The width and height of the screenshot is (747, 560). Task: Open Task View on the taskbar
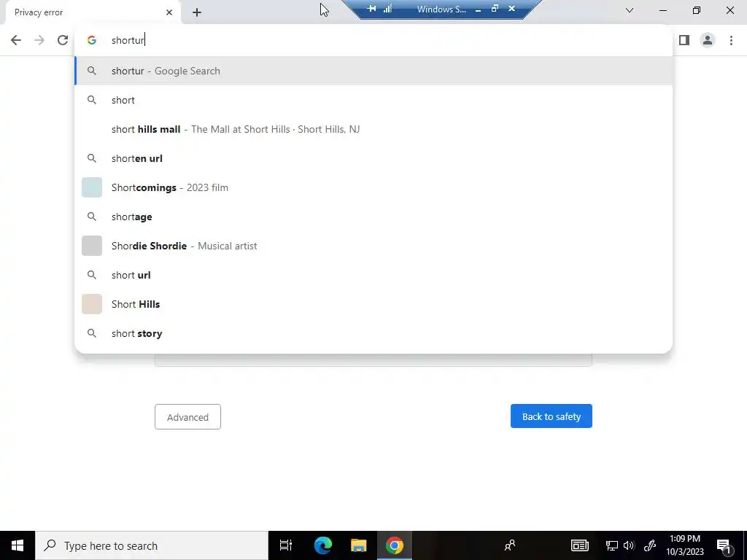pos(286,545)
